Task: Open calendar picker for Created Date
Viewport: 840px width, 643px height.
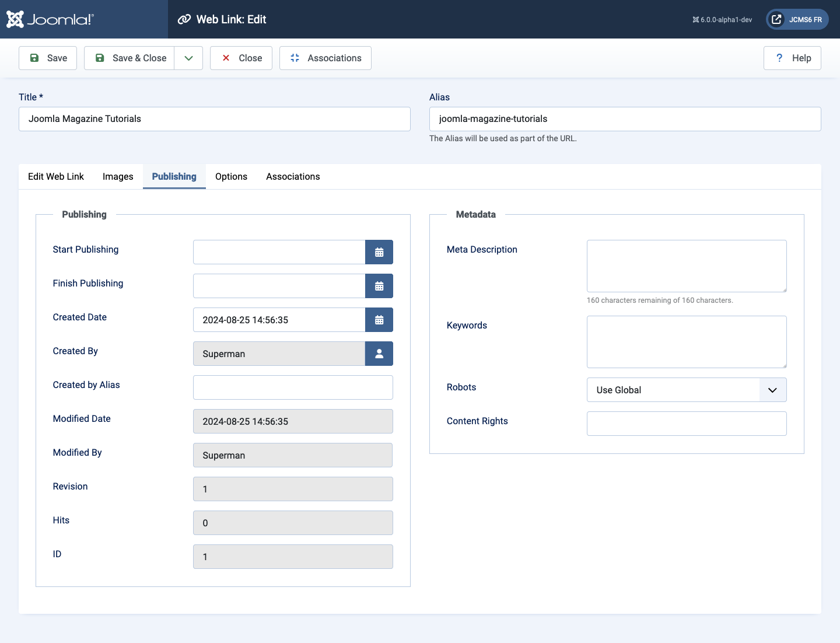Action: (379, 320)
